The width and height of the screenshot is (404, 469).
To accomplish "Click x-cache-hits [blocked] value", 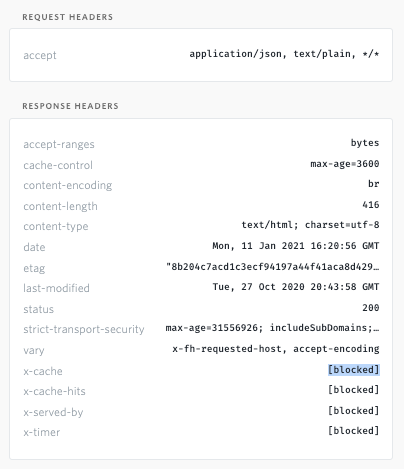I will (354, 390).
